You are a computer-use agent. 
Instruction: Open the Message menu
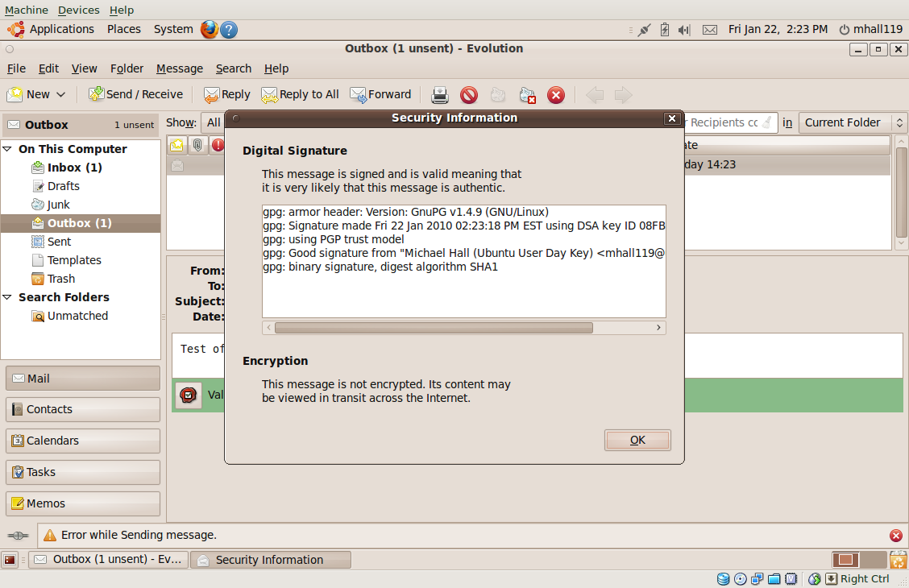(179, 68)
